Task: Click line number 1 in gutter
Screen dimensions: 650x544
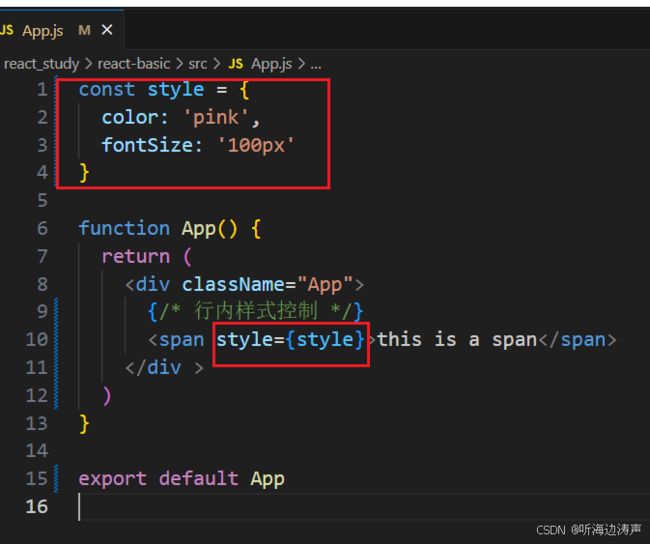Action: (42, 89)
